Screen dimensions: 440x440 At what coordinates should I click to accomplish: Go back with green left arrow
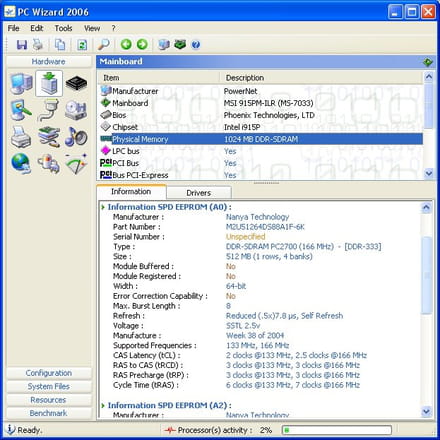pos(126,44)
